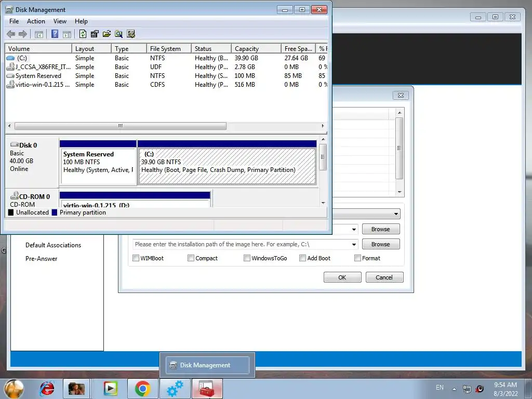Launch Google Chrome from taskbar
The width and height of the screenshot is (532, 399).
[x=142, y=389]
